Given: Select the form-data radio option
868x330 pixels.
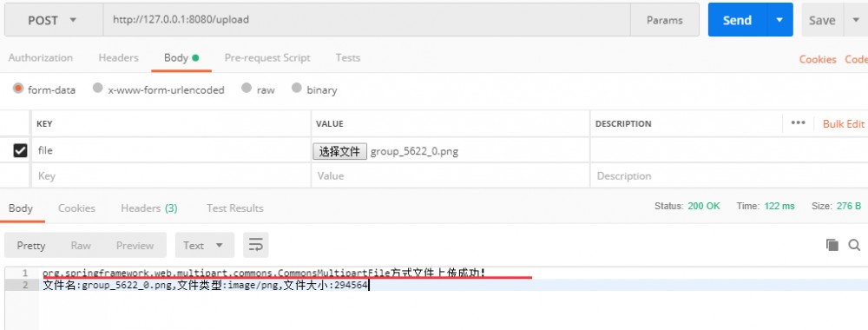Looking at the screenshot, I should (18, 88).
